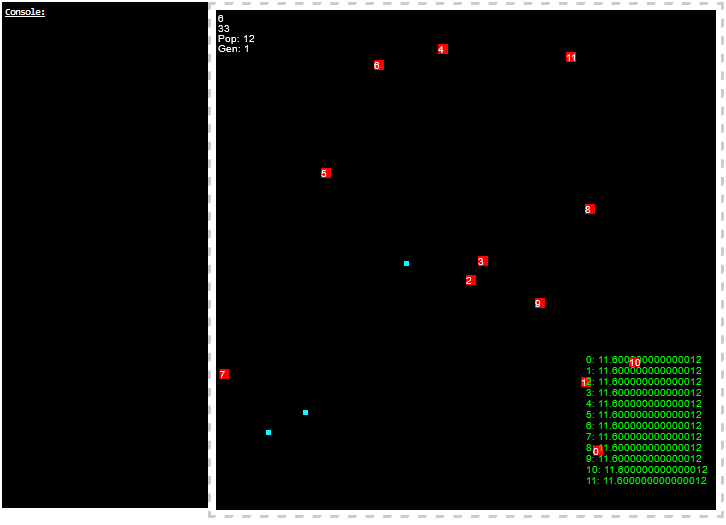This screenshot has width=726, height=525.
Task: Click the Console heading
Action: (x=25, y=12)
